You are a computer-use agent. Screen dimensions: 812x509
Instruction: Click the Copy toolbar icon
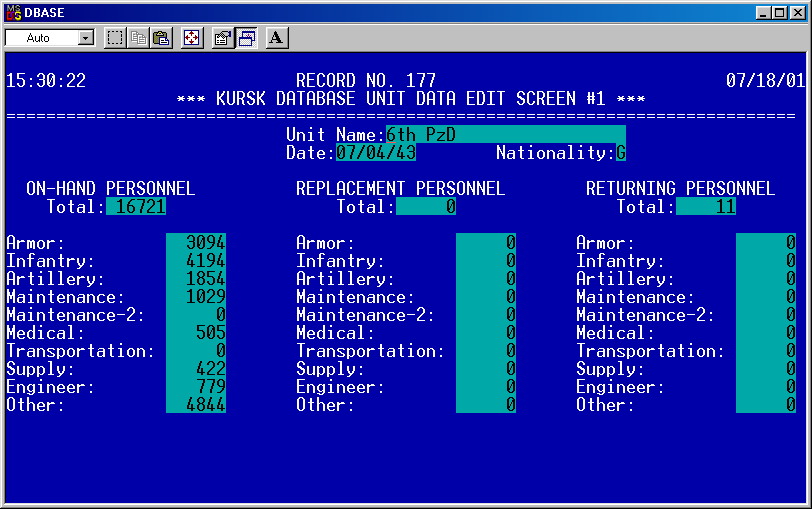[138, 38]
